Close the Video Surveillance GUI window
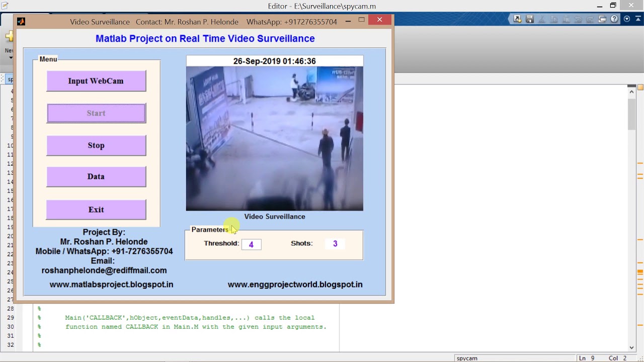This screenshot has height=362, width=644. pyautogui.click(x=380, y=20)
